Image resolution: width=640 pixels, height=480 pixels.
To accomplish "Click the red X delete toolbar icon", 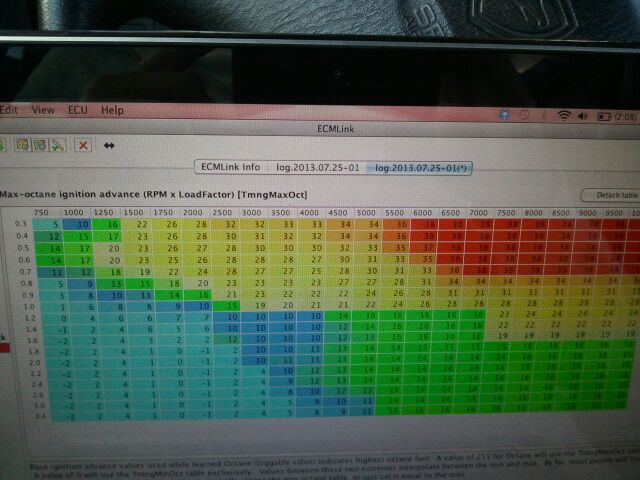I will pos(83,145).
